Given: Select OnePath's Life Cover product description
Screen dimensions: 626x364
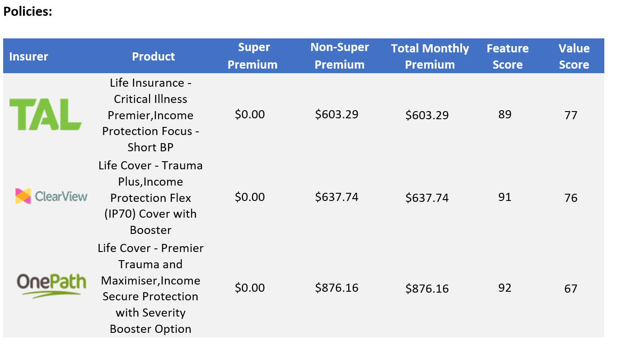Looking at the screenshot, I should coord(150,289).
